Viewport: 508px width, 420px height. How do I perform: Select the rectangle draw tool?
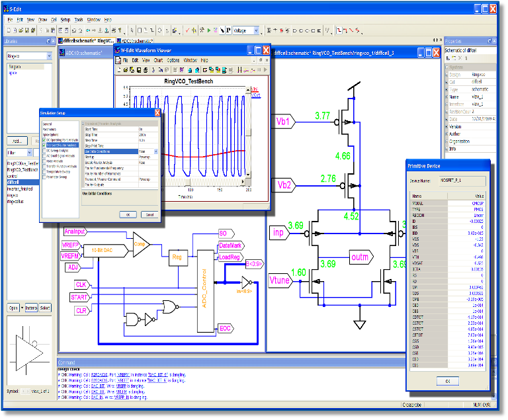tap(140, 30)
